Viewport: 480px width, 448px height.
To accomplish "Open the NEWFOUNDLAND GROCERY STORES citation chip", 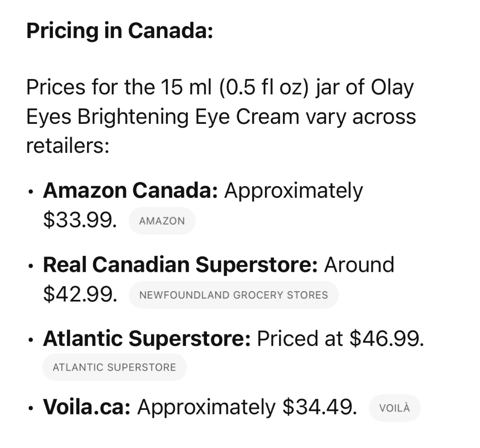I will pos(234,295).
